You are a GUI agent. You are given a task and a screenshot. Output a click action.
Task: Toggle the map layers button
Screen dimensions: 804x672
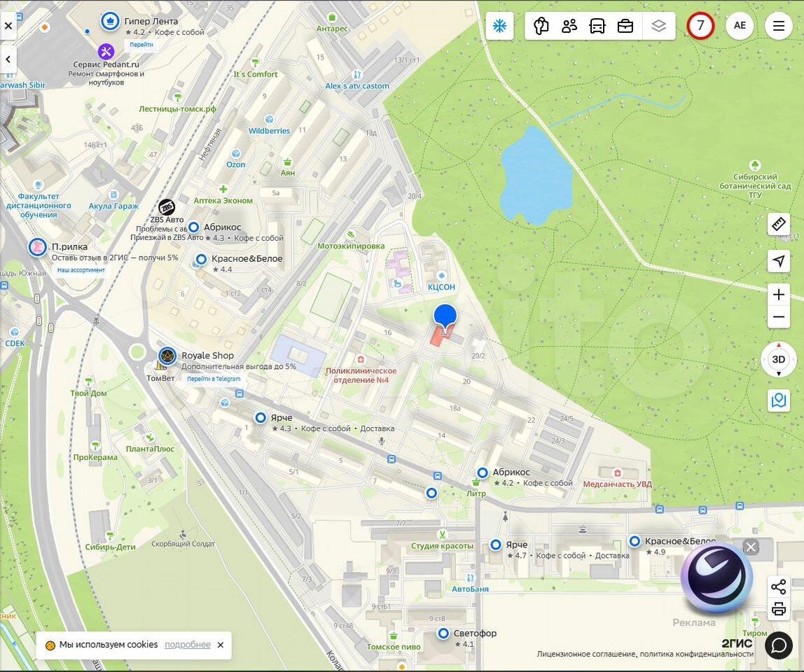[658, 27]
